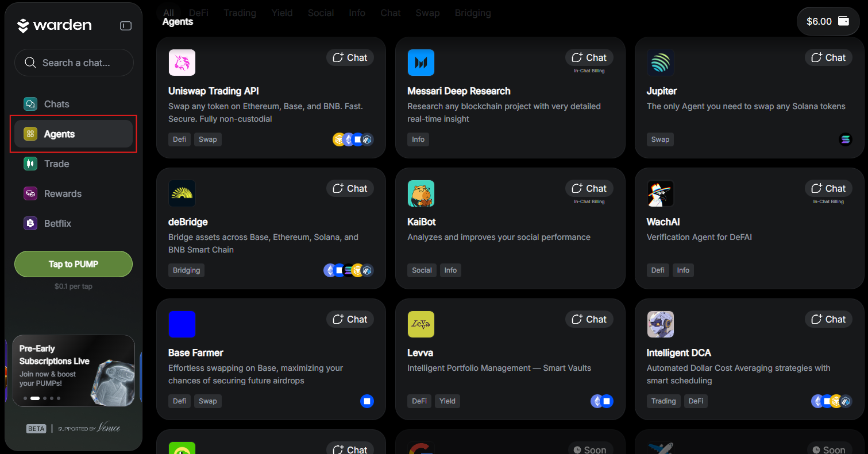868x454 pixels.
Task: Select the deBridge agent logo icon
Action: click(182, 193)
